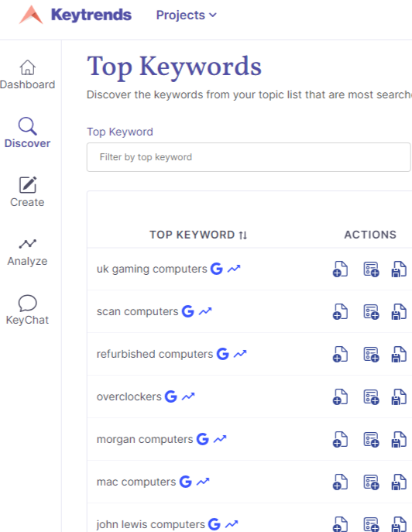Click add document icon for overclockers
Image resolution: width=412 pixels, height=532 pixels.
(340, 397)
